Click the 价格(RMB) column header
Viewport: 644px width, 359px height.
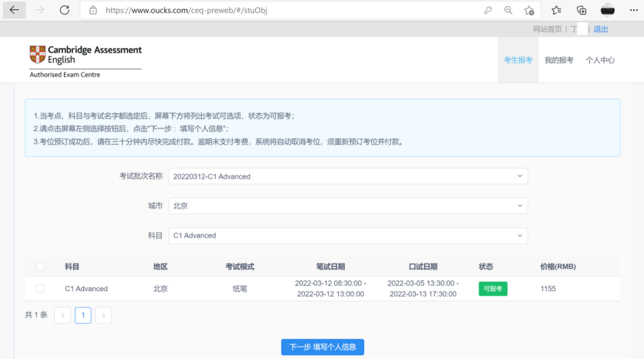[x=558, y=267]
